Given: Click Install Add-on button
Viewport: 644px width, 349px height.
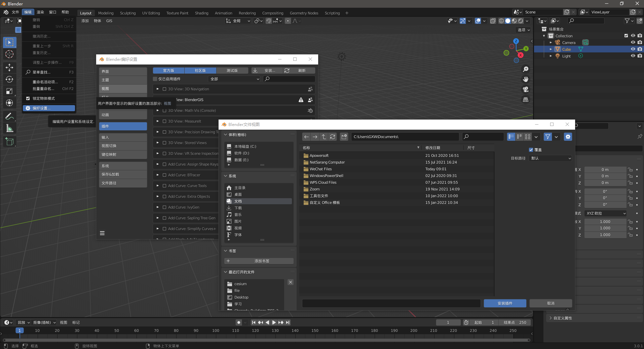Looking at the screenshot, I should [x=505, y=303].
